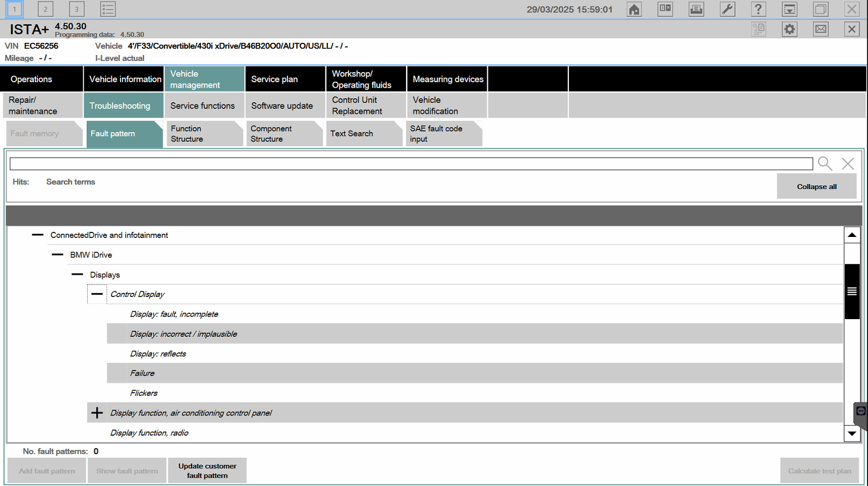868x486 pixels.
Task: Click the scrollbar down arrow
Action: coord(852,434)
